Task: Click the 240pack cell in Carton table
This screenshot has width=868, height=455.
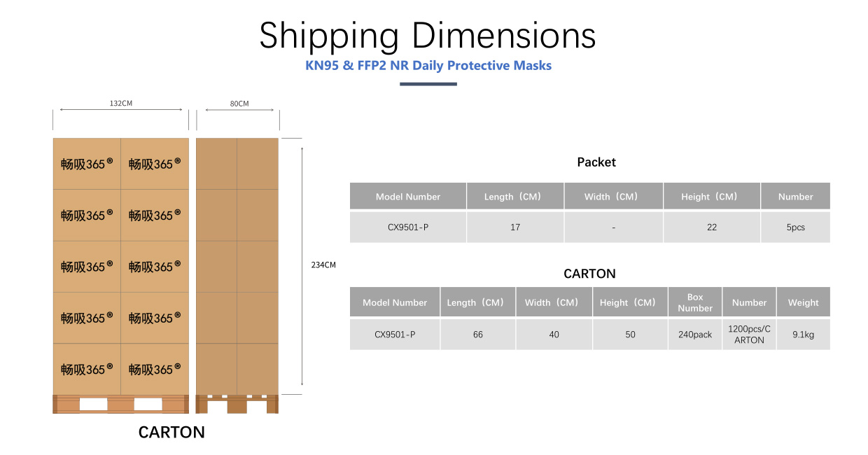Action: coord(695,335)
